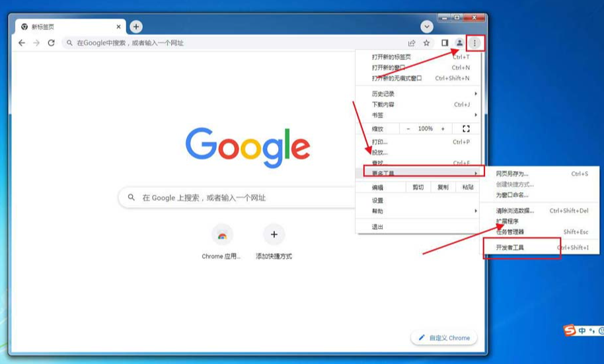This screenshot has height=364, width=604.
Task: Toggle 中 Chinese input mode indicator
Action: [582, 330]
